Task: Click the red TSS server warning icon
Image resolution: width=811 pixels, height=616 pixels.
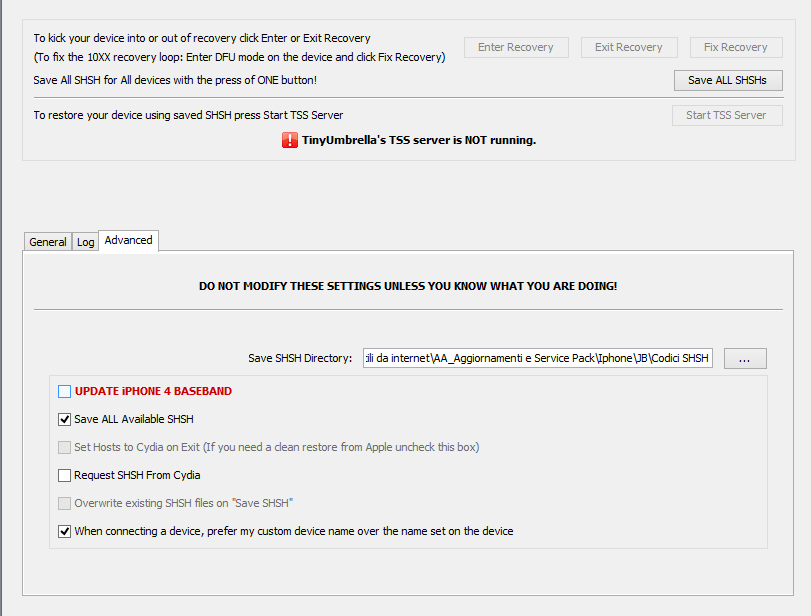Action: 290,140
